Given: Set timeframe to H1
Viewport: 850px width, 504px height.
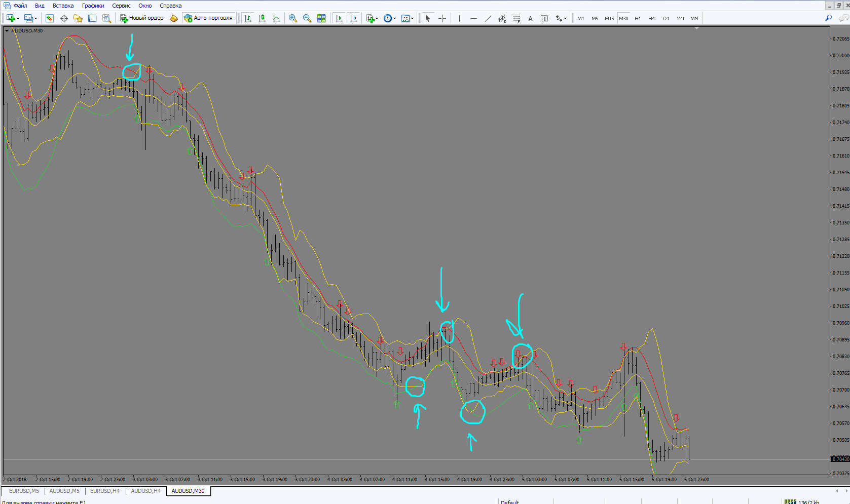Looking at the screenshot, I should coord(638,18).
